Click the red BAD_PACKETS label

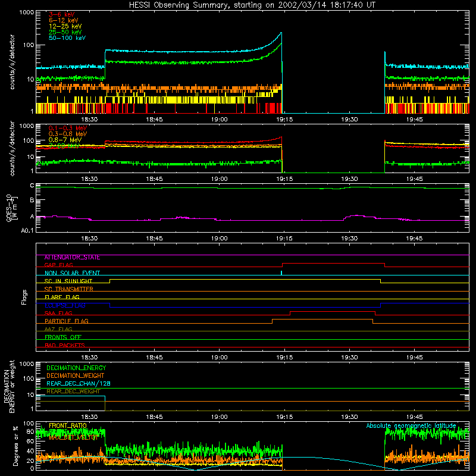pyautogui.click(x=65, y=345)
